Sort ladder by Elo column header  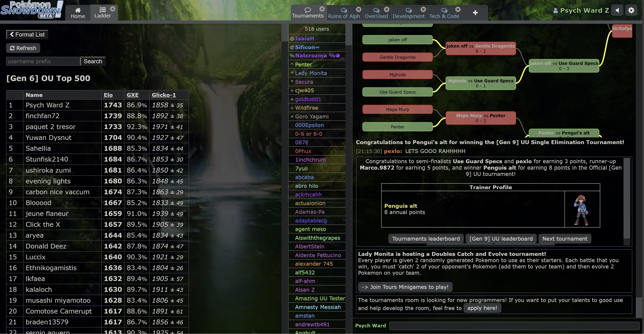[x=108, y=95]
